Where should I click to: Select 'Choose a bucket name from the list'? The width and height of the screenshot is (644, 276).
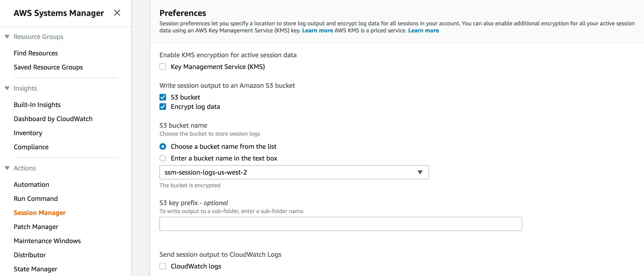163,146
